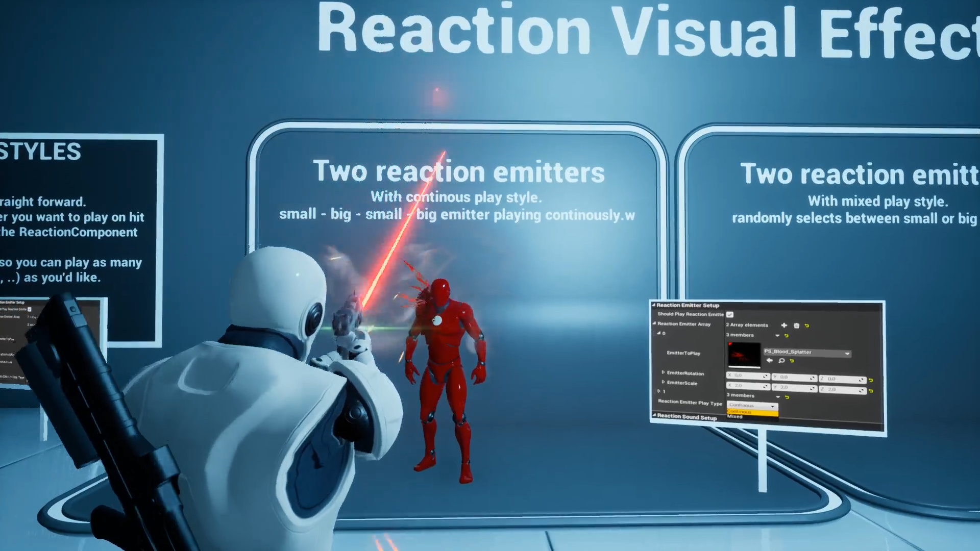Reset the EmitterToPlay asset to default
Viewport: 980px width, 551px height.
(x=792, y=361)
